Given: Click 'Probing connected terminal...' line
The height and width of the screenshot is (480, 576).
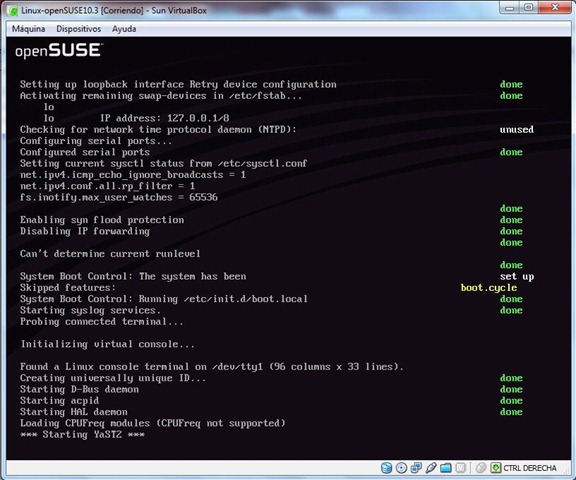Looking at the screenshot, I should pyautogui.click(x=101, y=321).
